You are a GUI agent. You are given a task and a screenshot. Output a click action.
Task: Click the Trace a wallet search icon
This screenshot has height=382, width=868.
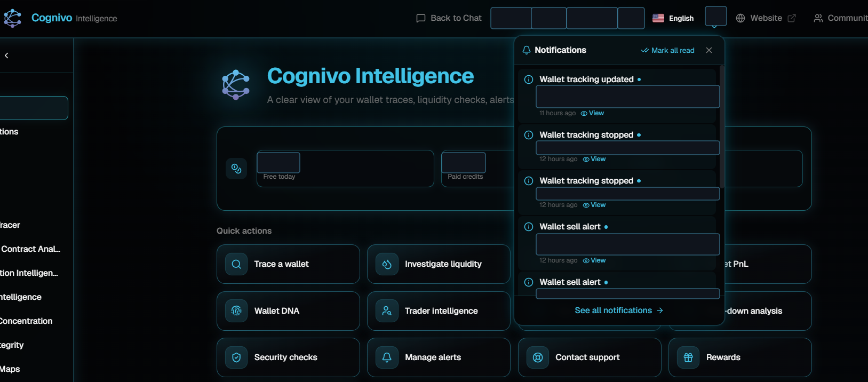point(236,264)
